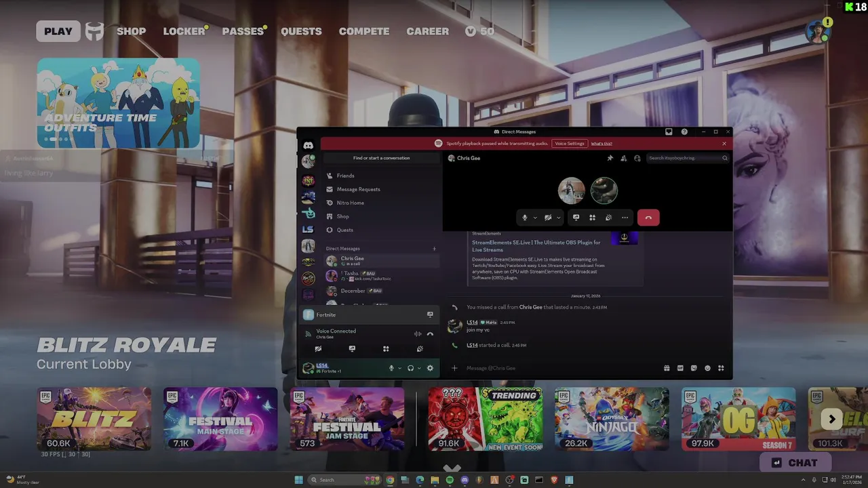Open Nitro Home in Discord sidebar

pyautogui.click(x=381, y=203)
